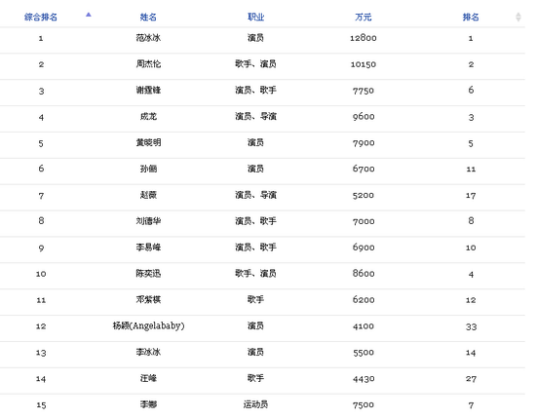536x419 pixels.
Task: Click the income value 6900
Action: [363, 248]
